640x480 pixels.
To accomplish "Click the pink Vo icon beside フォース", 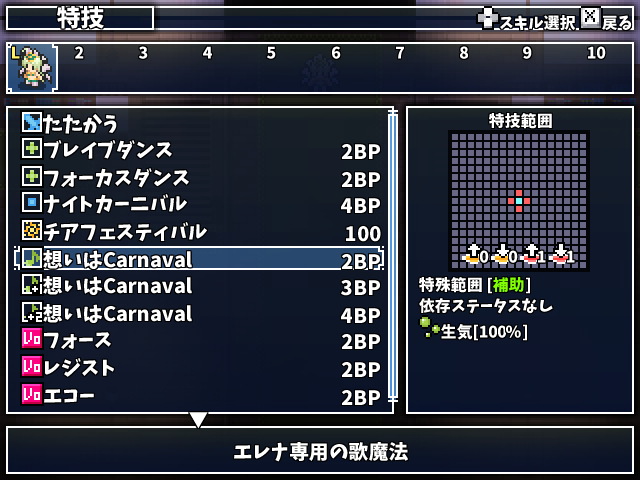I will coord(31,339).
